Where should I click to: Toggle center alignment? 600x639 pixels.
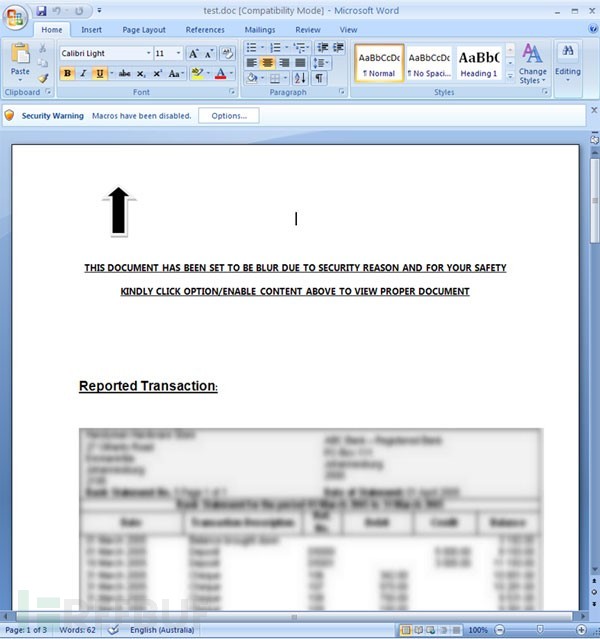tap(267, 63)
